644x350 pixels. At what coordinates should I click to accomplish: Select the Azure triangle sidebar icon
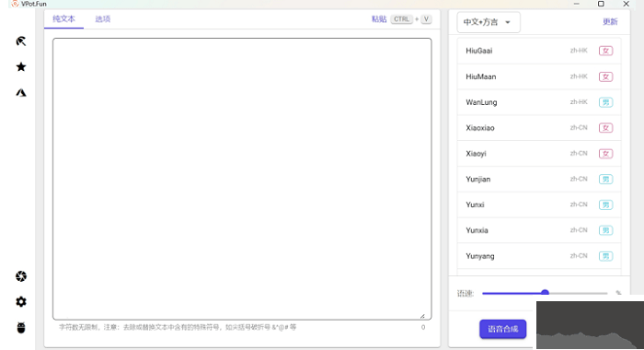pyautogui.click(x=21, y=92)
